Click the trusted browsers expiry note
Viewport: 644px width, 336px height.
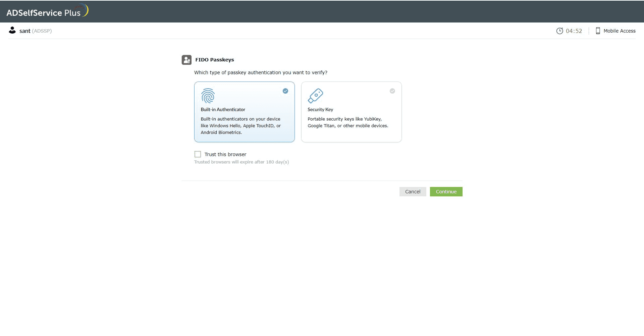[x=241, y=162]
